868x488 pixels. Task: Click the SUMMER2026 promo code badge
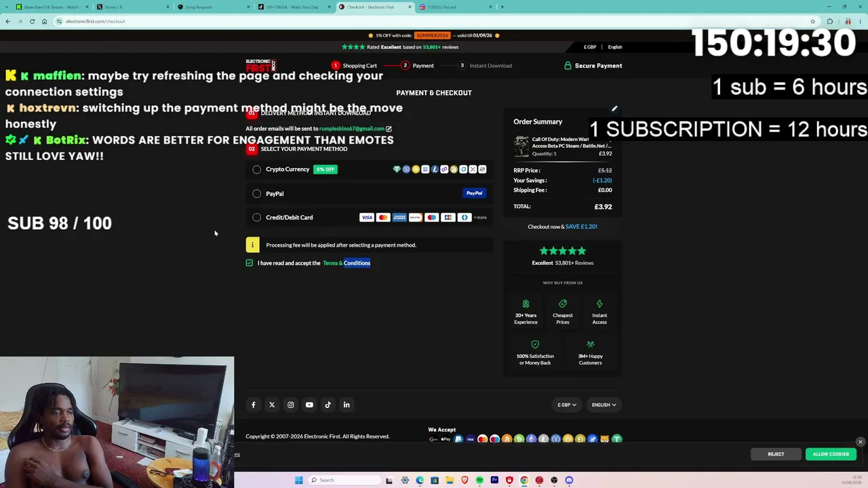(433, 35)
